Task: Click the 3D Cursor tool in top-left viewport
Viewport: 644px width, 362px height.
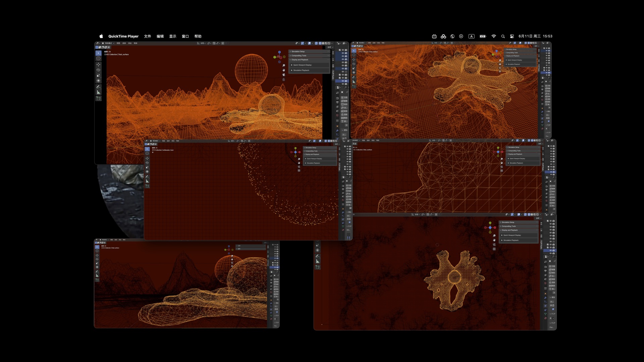Action: tap(98, 58)
